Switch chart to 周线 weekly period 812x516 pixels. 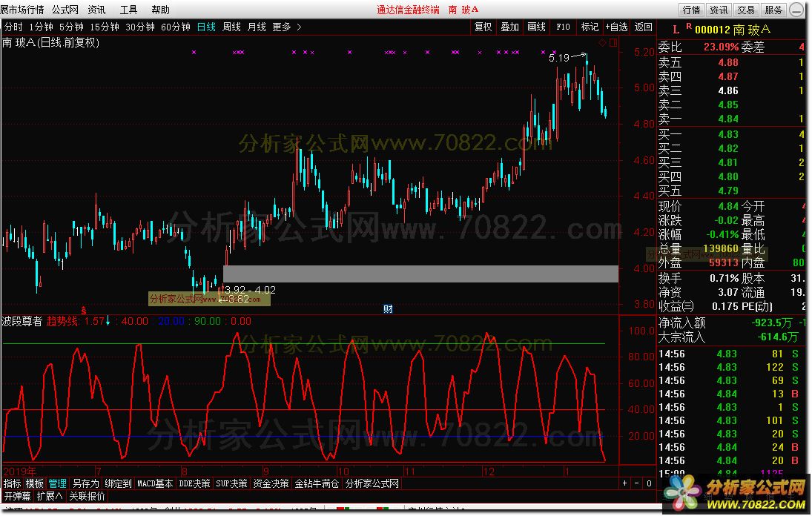pos(231,27)
